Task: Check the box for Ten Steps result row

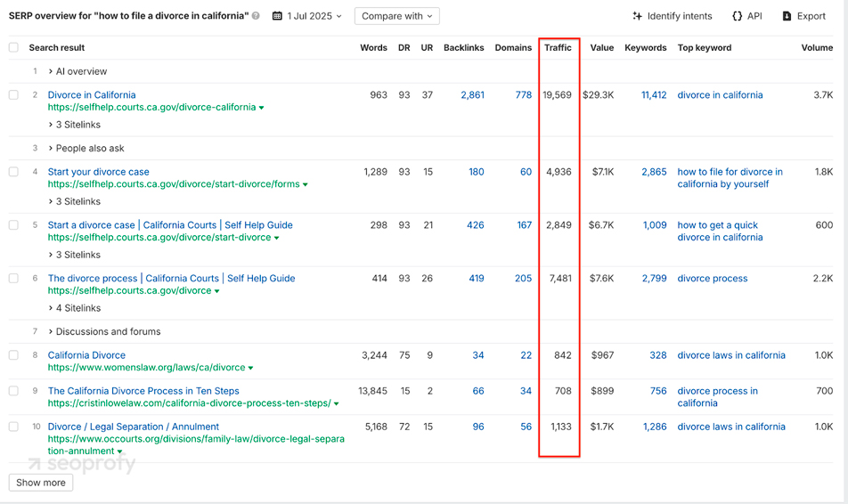Action: click(x=13, y=390)
